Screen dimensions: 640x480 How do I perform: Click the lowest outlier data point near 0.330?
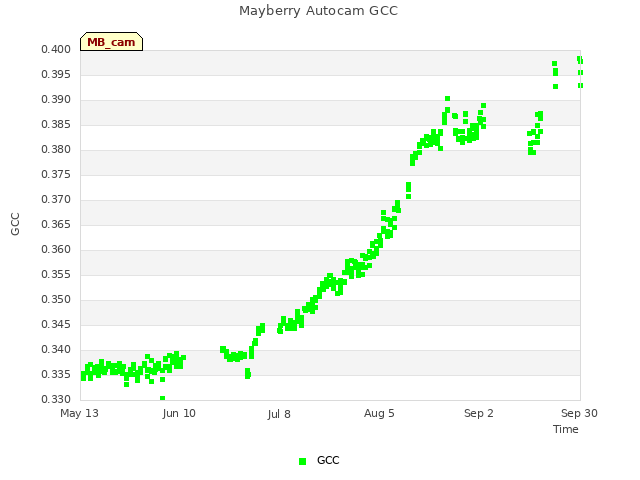[x=162, y=398]
